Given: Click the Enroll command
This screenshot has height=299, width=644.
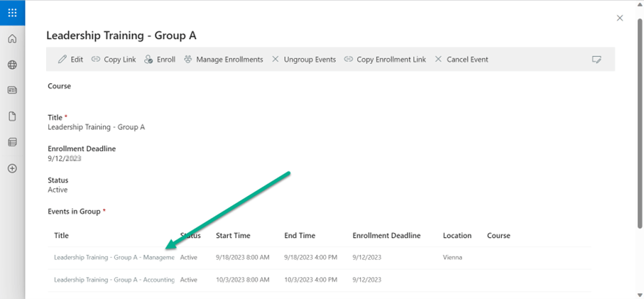Looking at the screenshot, I should (160, 60).
